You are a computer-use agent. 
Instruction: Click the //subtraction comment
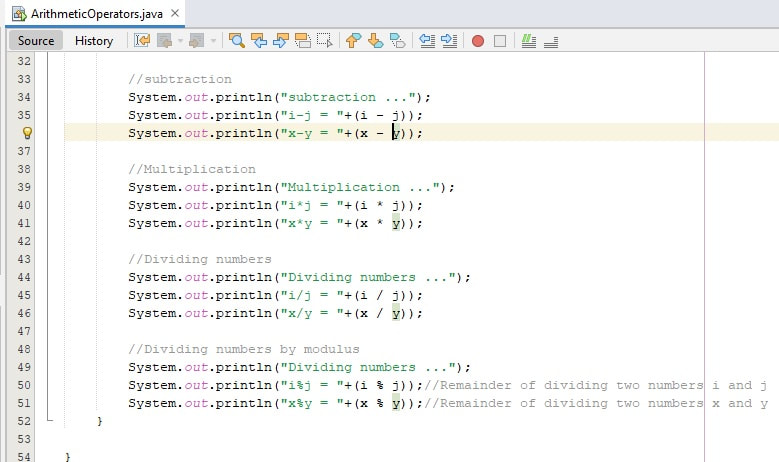(180, 79)
